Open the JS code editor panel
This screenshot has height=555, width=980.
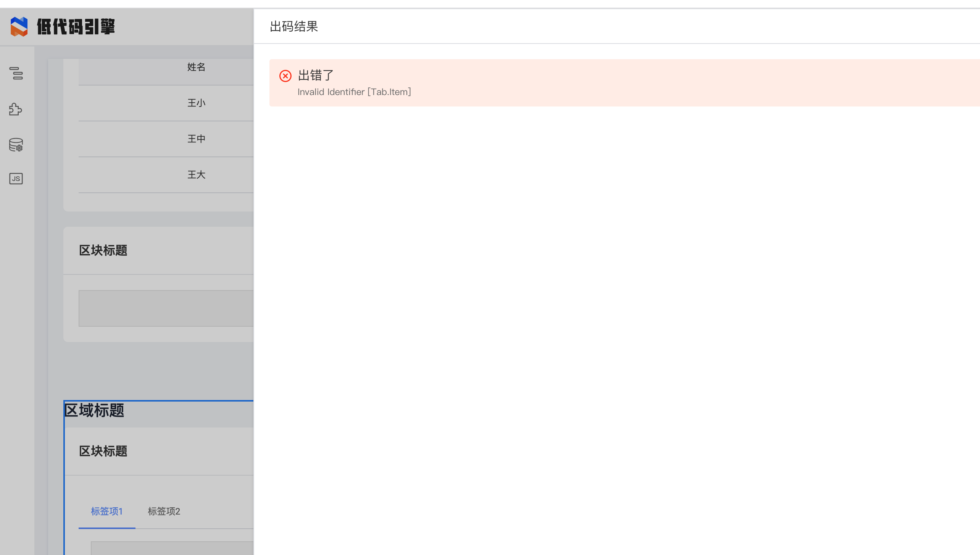(16, 179)
